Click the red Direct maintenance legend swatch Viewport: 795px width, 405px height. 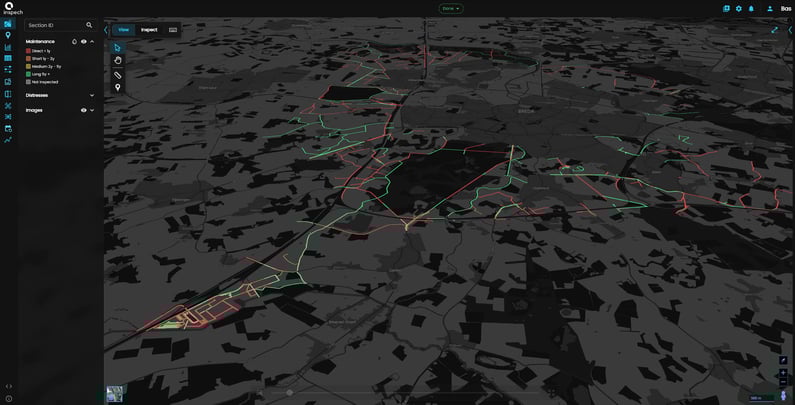click(x=29, y=50)
